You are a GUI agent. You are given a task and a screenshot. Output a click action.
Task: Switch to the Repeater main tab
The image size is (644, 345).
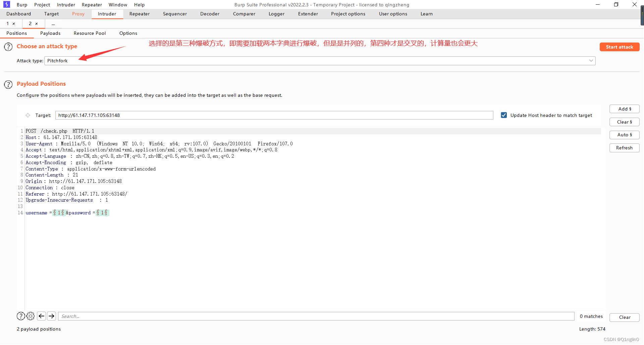pyautogui.click(x=140, y=14)
